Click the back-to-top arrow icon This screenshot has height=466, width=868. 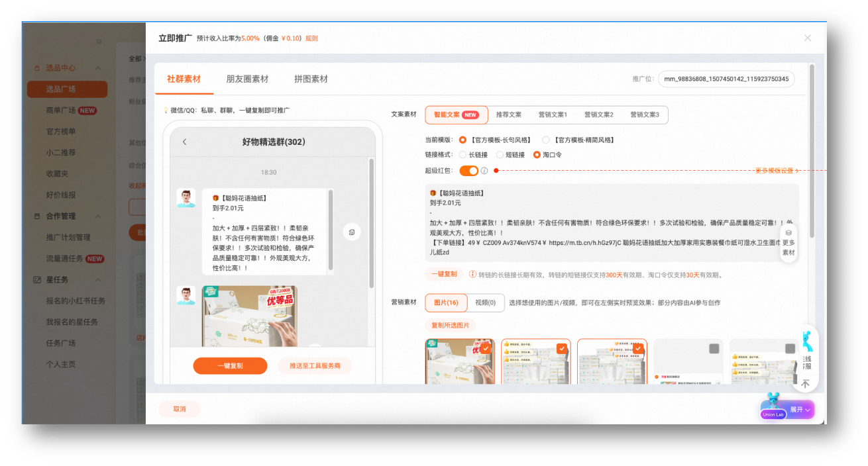[x=806, y=383]
